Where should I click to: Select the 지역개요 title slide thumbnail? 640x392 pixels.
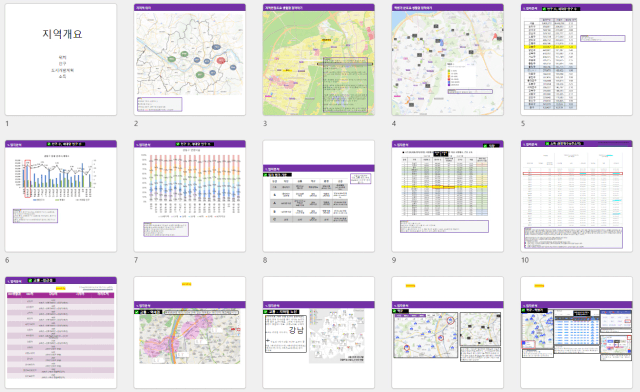[x=61, y=60]
